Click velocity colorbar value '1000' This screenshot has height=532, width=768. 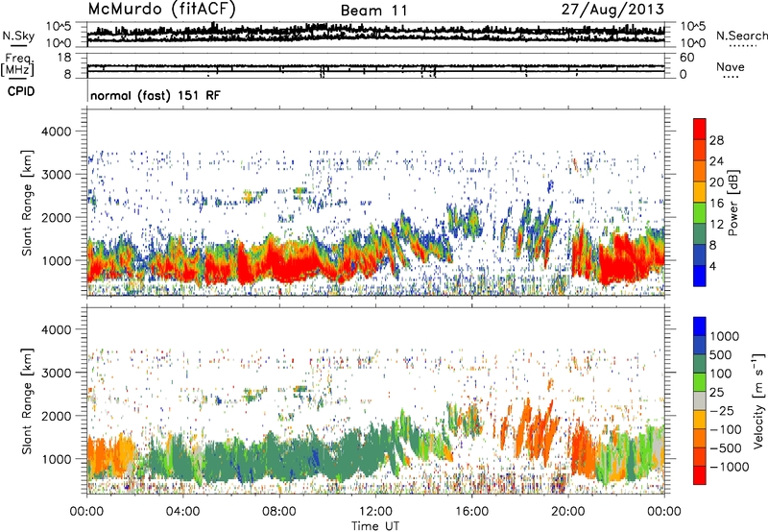tap(725, 336)
